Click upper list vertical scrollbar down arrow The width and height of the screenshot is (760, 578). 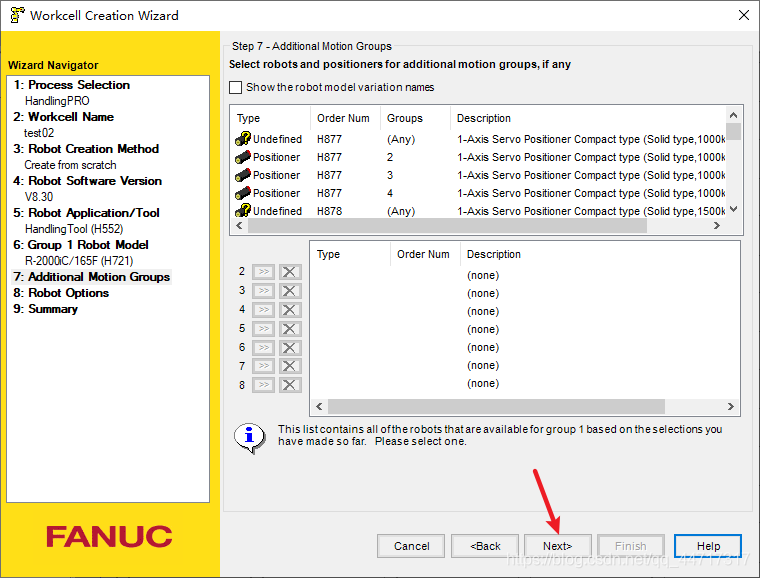(x=733, y=209)
